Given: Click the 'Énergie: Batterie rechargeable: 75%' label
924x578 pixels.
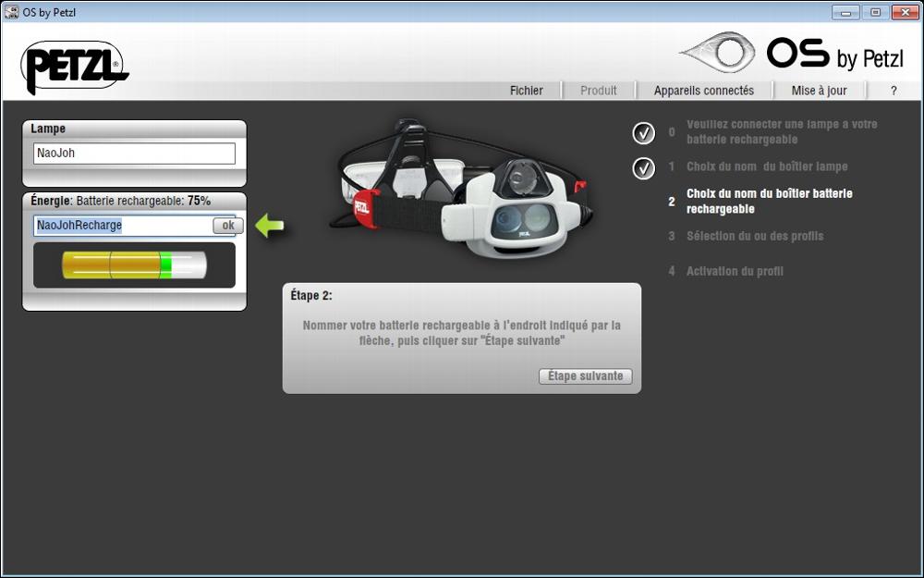Looking at the screenshot, I should tap(120, 201).
